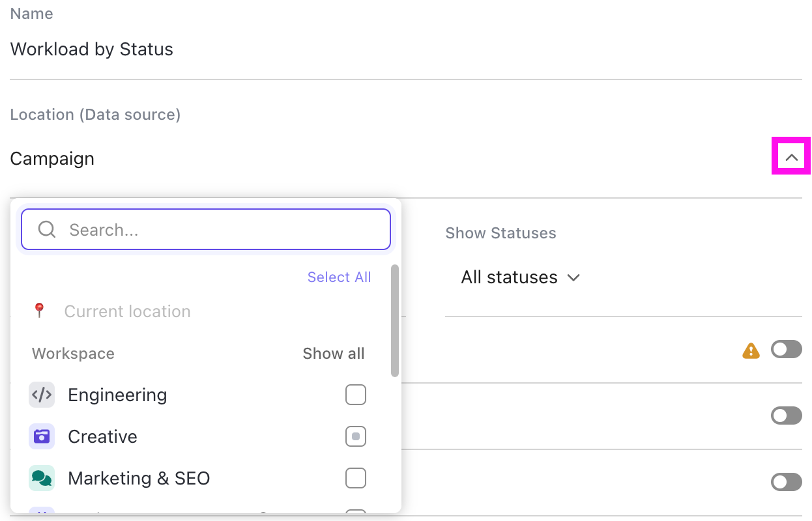The height and width of the screenshot is (521, 812).
Task: Click the Campaign location value
Action: click(x=52, y=158)
